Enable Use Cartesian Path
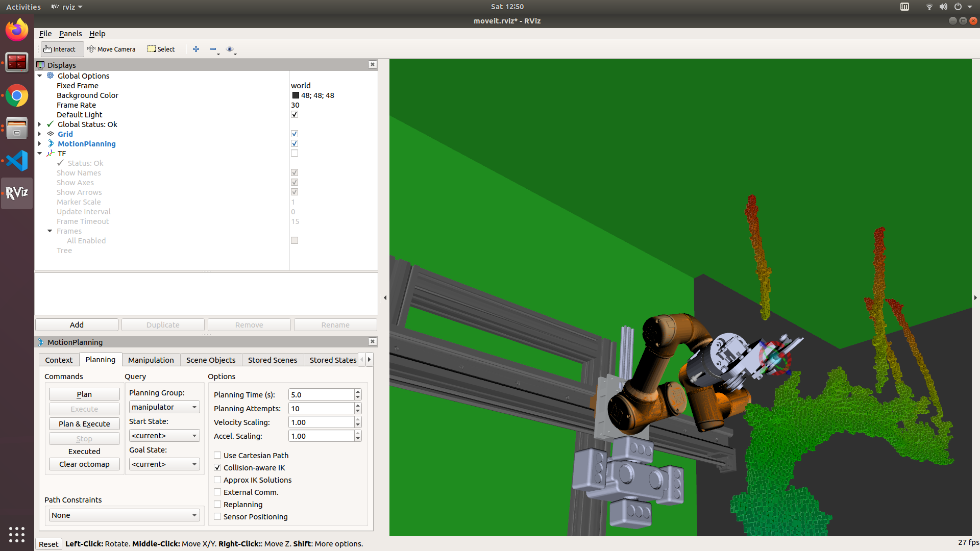Screen dimensions: 980x551 pos(217,455)
